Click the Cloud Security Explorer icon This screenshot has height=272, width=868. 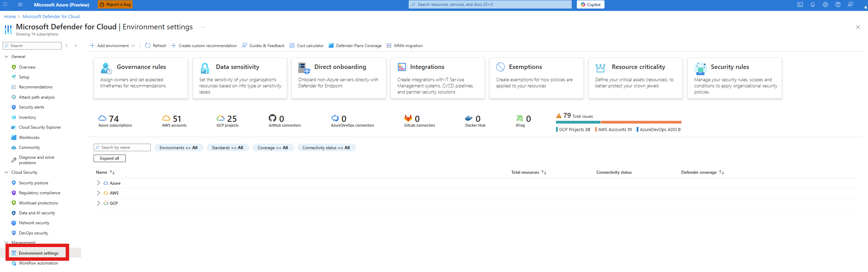coord(14,127)
